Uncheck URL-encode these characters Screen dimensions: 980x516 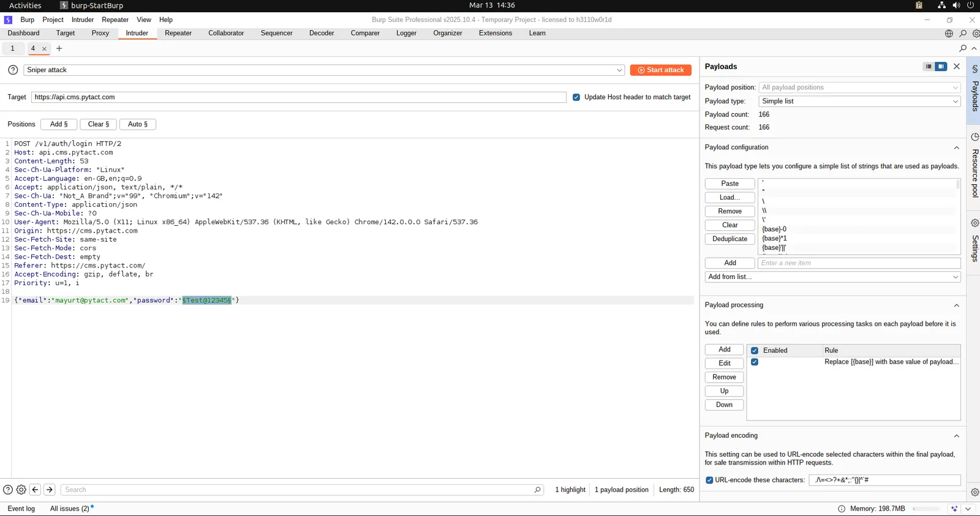[x=709, y=480]
